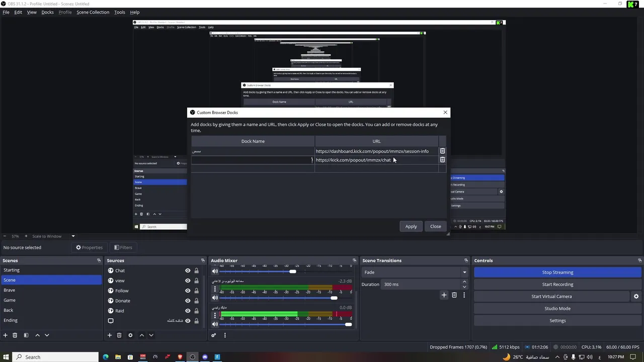The width and height of the screenshot is (644, 362).
Task: Adjust the -2.3 dB channel volume slider
Action: 334,298
